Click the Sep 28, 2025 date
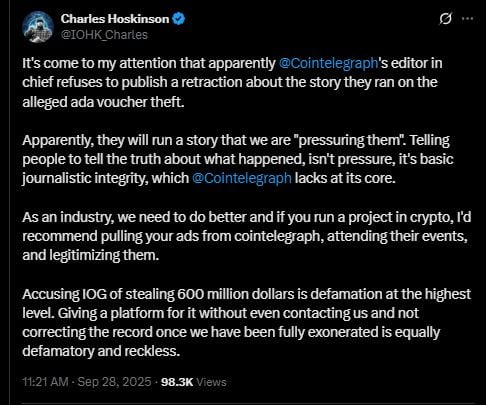Image resolution: width=486 pixels, height=405 pixels. (114, 382)
